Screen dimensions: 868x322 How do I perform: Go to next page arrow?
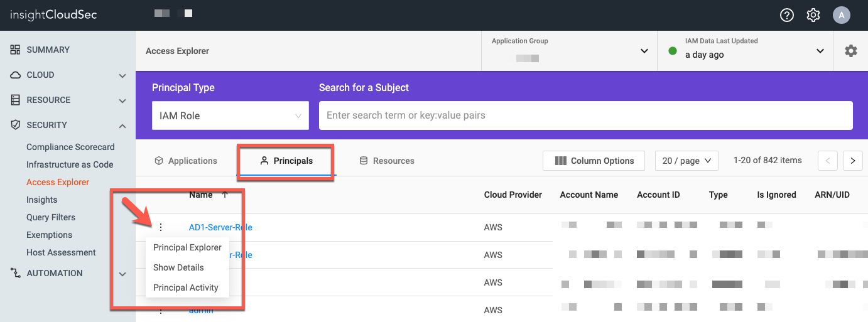(x=852, y=161)
